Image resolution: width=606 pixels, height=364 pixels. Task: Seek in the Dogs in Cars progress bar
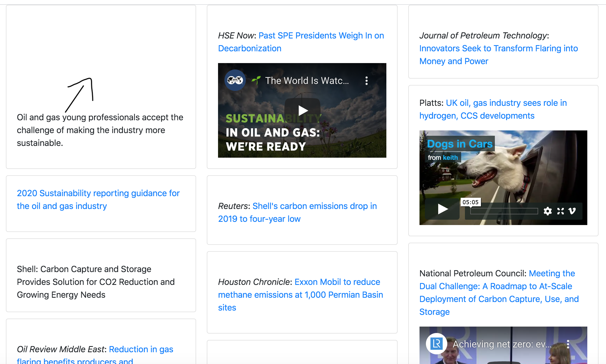pos(504,211)
